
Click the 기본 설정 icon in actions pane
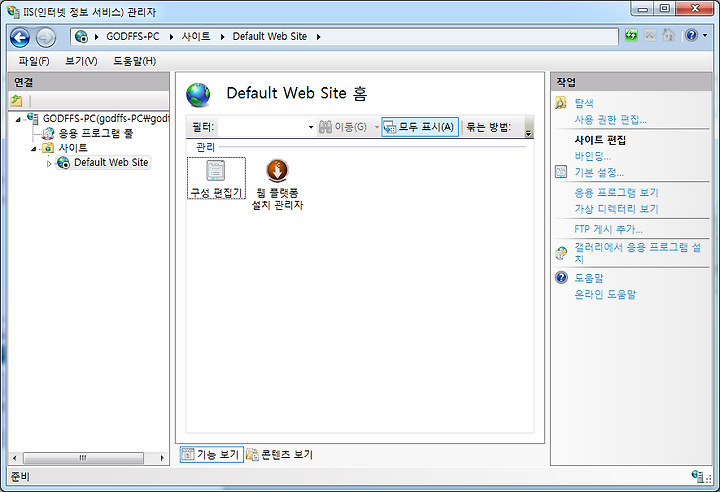point(561,172)
